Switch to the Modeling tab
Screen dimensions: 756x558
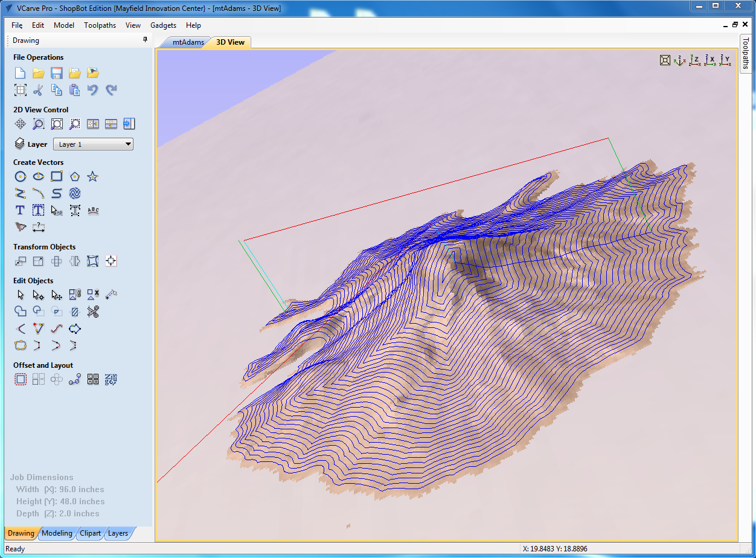(57, 533)
